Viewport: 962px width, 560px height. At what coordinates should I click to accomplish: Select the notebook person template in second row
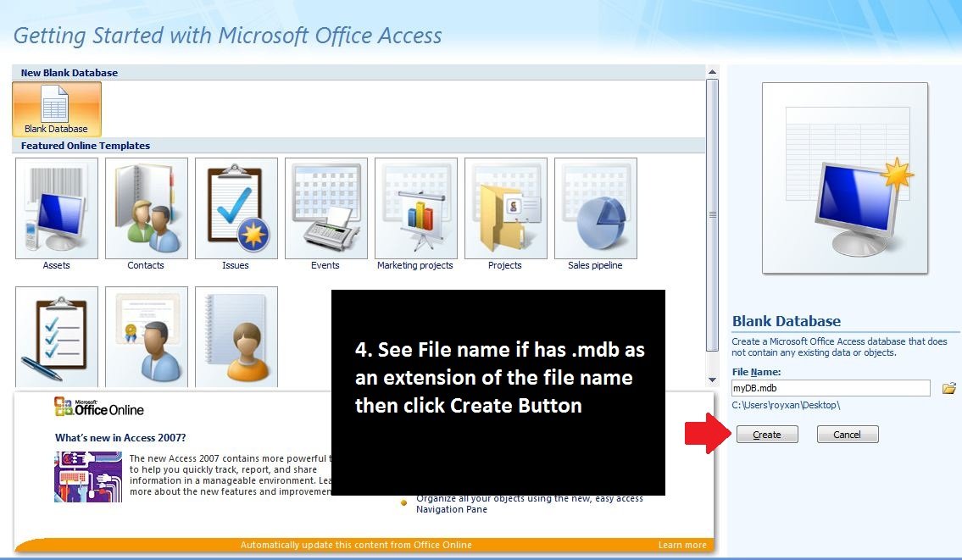point(236,336)
